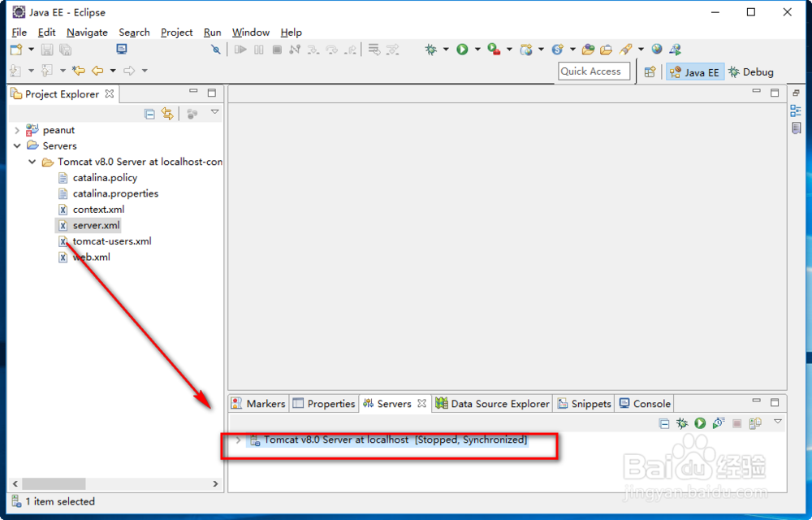Click the Save icon in toolbar
Viewport: 812px width, 520px height.
tap(47, 50)
